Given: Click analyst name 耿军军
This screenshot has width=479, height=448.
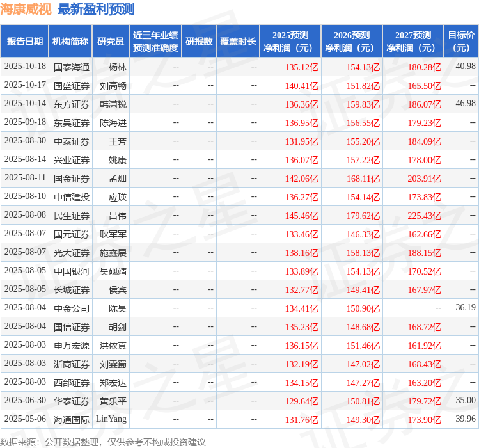Looking at the screenshot, I should click(113, 234).
